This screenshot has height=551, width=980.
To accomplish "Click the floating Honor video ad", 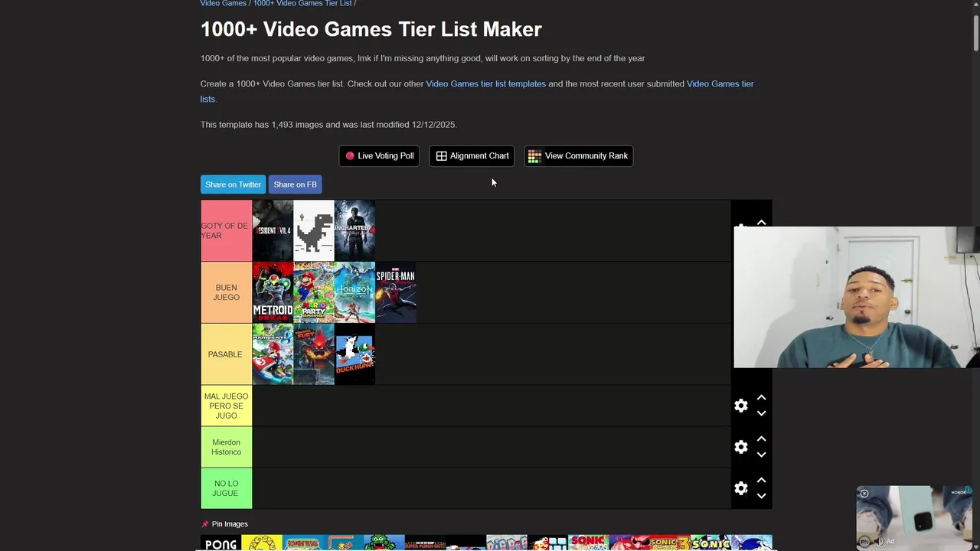I will point(914,517).
